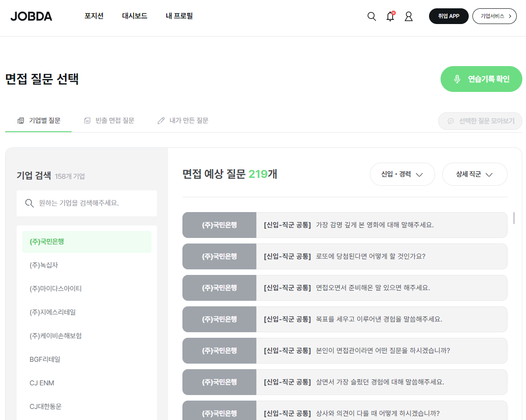The width and height of the screenshot is (526, 420).
Task: Choose question 로또에 당첨된다면
Action: 345,256
